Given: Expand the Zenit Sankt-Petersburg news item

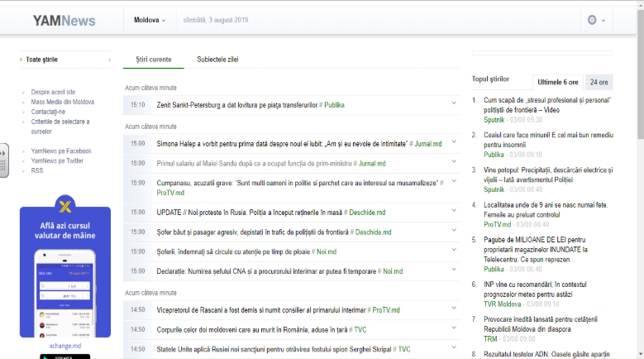Looking at the screenshot, I should [453, 104].
